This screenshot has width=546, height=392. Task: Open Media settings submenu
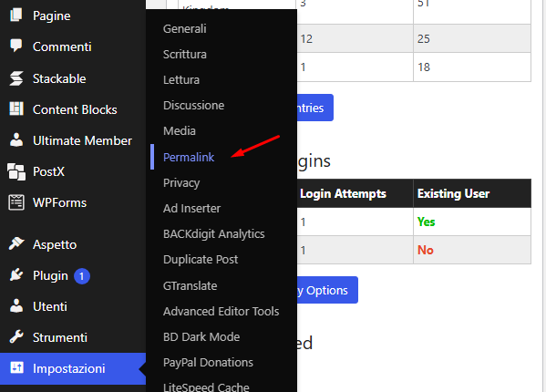[x=180, y=131]
